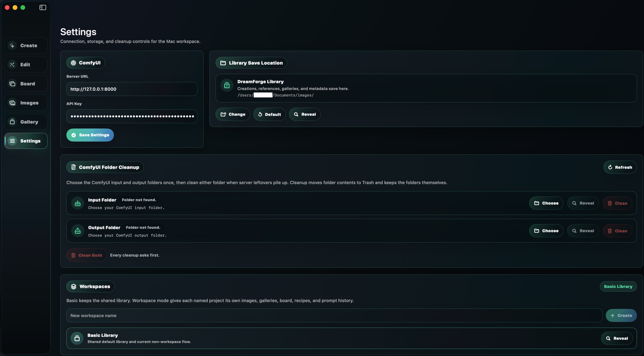This screenshot has height=356, width=644.
Task: Choose the ComfyUI Input Folder
Action: [x=546, y=203]
